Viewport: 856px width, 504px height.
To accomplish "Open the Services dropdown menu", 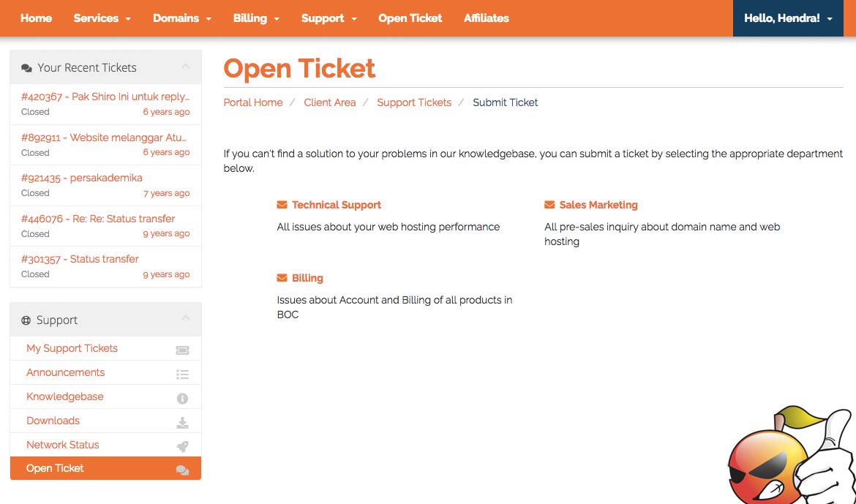I will coord(102,18).
